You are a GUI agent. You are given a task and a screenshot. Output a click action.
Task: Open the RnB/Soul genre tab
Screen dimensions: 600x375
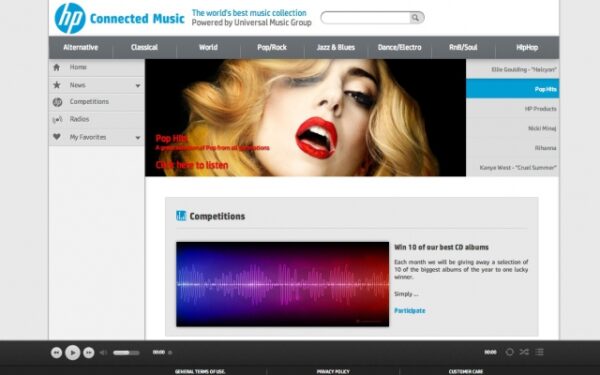pos(463,47)
